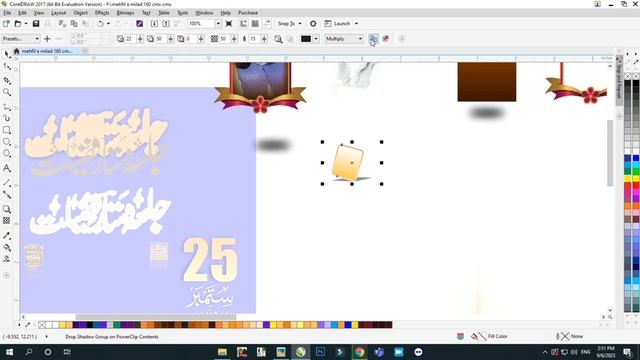Click the Open file folder icon

pos(18,24)
